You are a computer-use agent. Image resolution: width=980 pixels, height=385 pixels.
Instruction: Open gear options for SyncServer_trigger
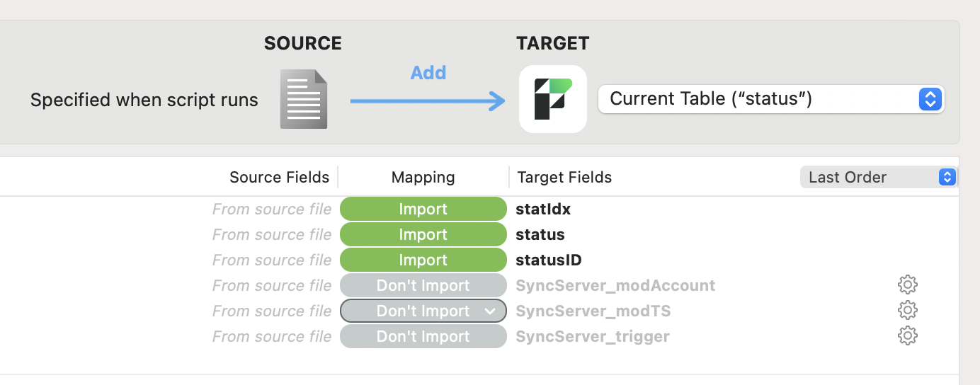point(908,336)
